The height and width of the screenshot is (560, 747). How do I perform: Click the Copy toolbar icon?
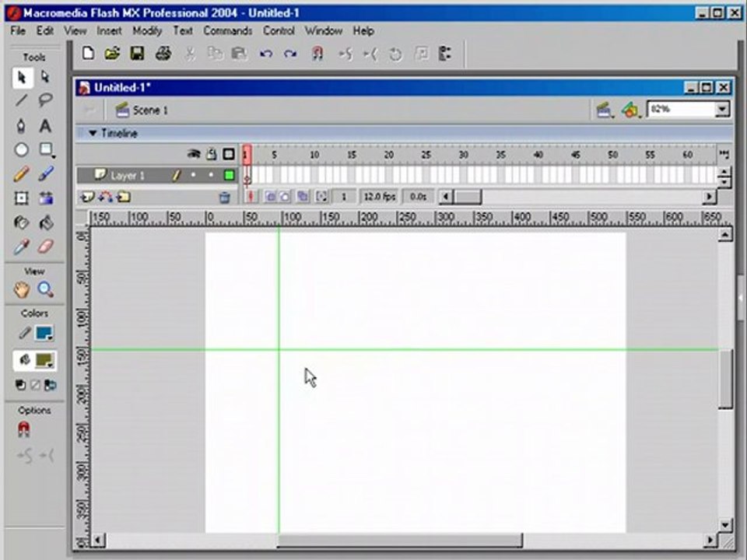click(x=215, y=54)
